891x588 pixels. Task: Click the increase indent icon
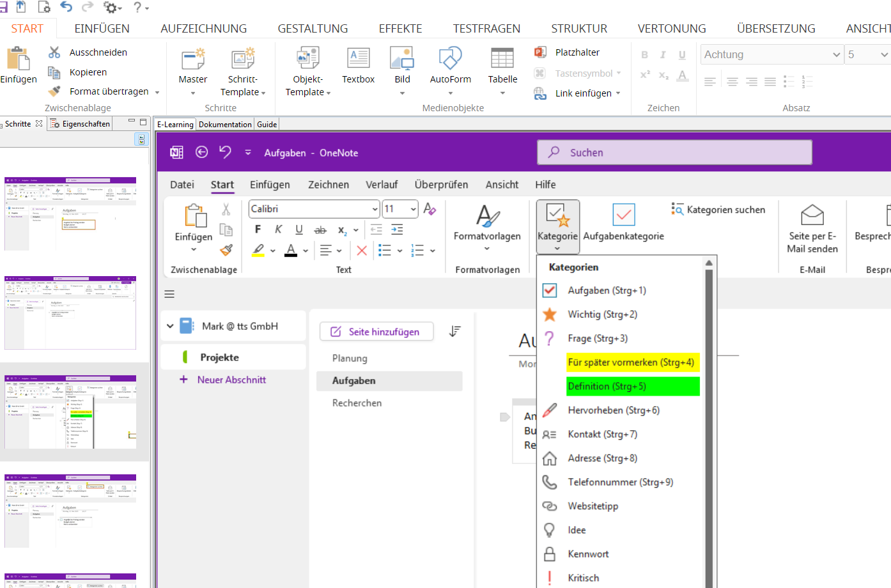pos(397,229)
